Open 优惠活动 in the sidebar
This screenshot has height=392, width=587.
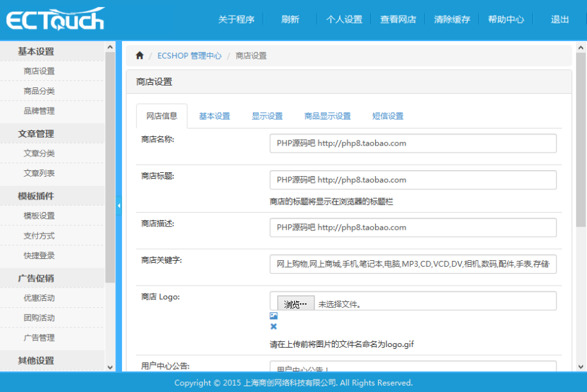39,298
